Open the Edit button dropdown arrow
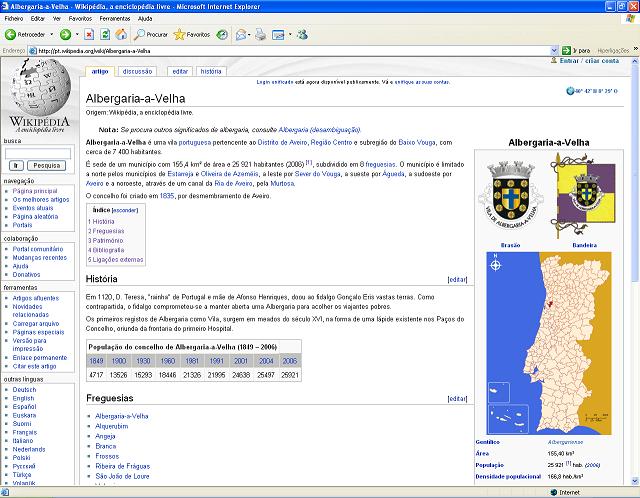640x498 pixels. click(x=290, y=35)
